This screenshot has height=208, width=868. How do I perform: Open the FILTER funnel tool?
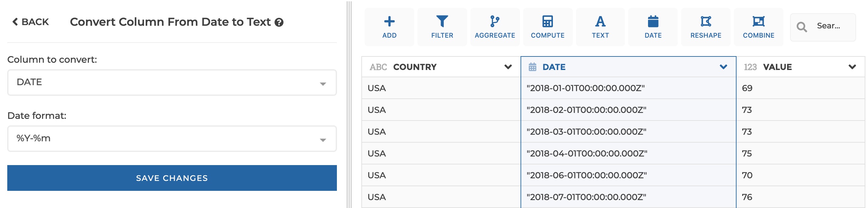pos(442,27)
